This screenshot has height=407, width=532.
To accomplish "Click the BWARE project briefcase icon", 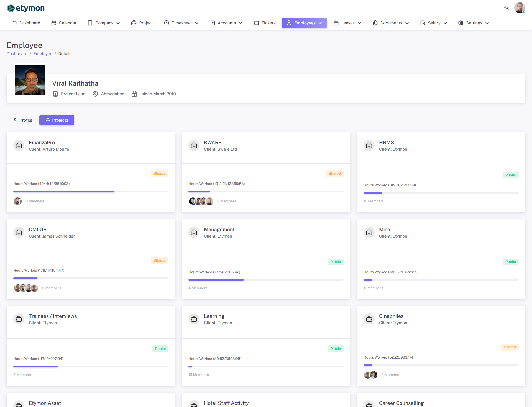I will pos(194,145).
